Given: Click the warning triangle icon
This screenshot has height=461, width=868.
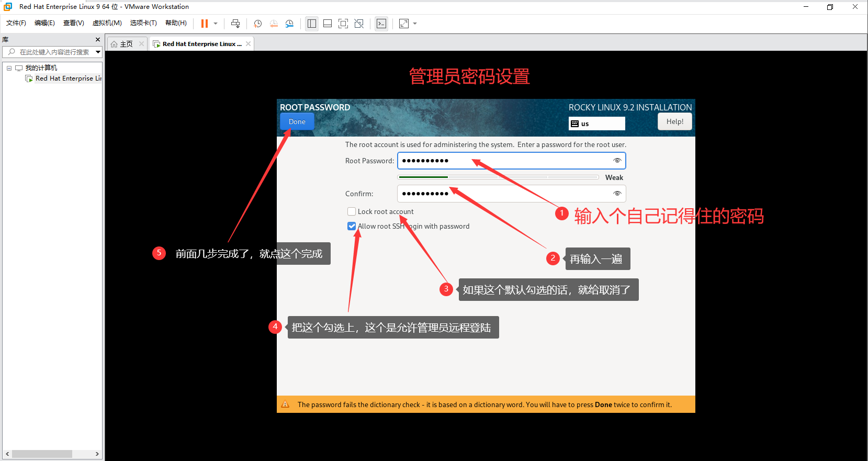Looking at the screenshot, I should tap(286, 404).
